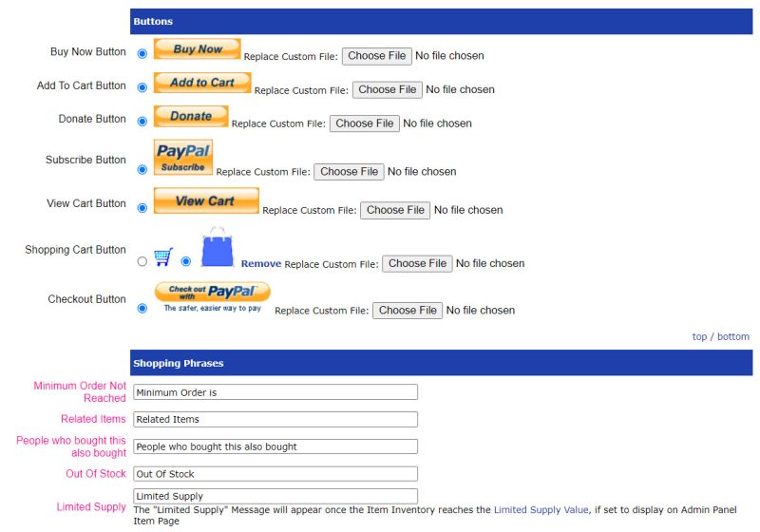The width and height of the screenshot is (760, 532).
Task: Click the Out Of Stock phrase field
Action: point(275,474)
